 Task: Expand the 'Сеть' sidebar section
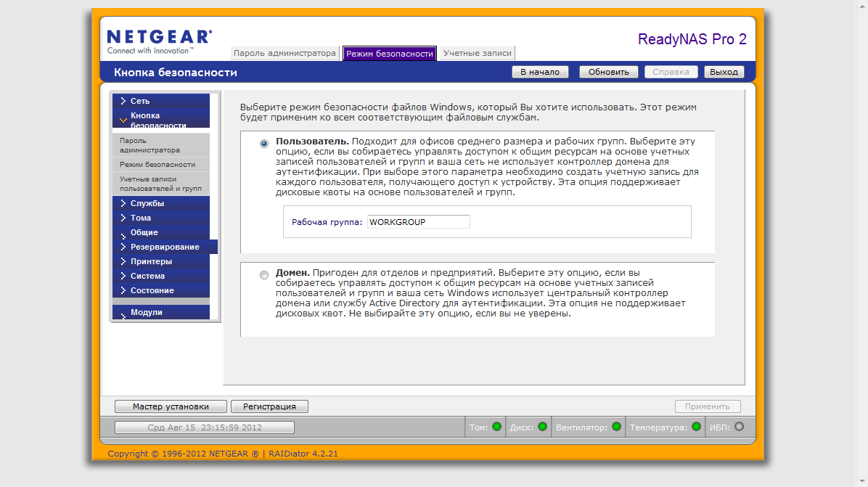point(160,101)
